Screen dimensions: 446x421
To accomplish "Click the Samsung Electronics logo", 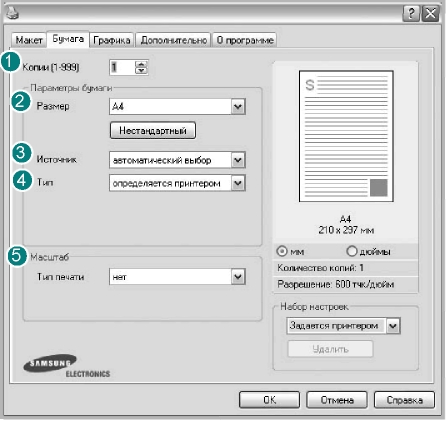I will pyautogui.click(x=66, y=366).
